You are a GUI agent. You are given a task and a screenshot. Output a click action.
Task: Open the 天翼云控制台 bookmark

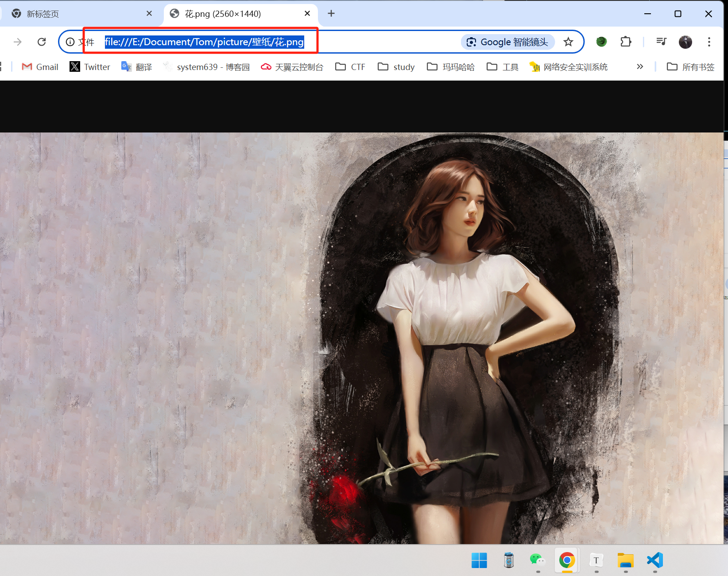click(x=292, y=67)
